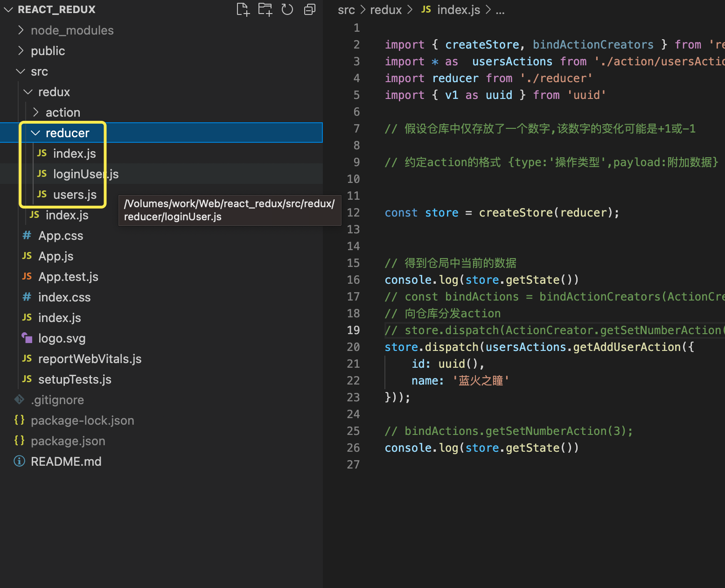Open the README.md file

(x=161, y=462)
